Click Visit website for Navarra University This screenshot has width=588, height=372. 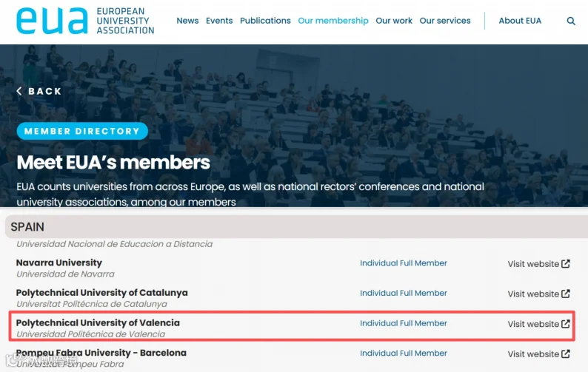tap(538, 264)
